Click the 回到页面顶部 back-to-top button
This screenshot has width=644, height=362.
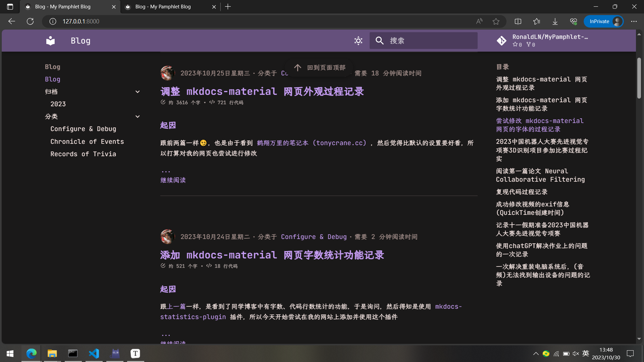pos(319,68)
